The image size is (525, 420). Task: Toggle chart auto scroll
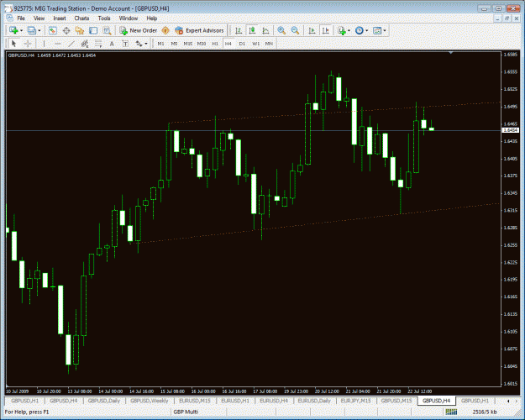312,31
